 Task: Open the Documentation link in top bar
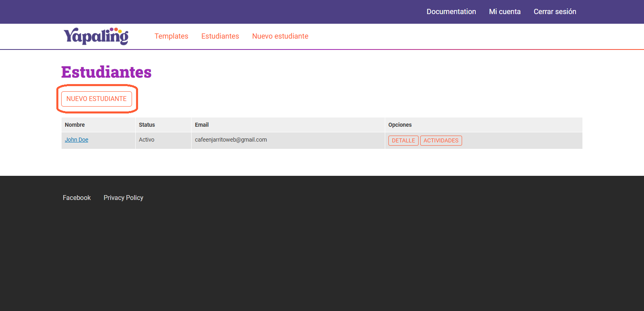451,12
